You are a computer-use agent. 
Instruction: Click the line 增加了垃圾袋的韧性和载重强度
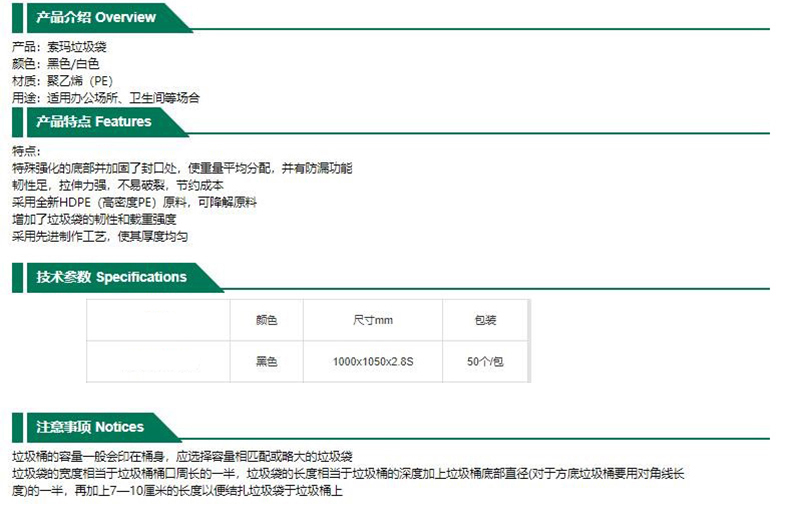[x=96, y=219]
